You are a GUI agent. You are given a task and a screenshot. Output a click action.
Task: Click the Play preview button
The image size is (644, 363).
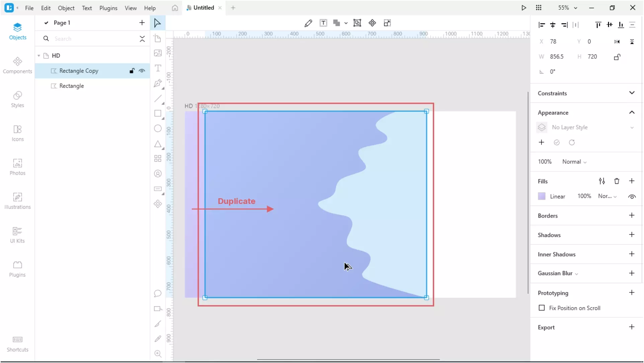(524, 8)
